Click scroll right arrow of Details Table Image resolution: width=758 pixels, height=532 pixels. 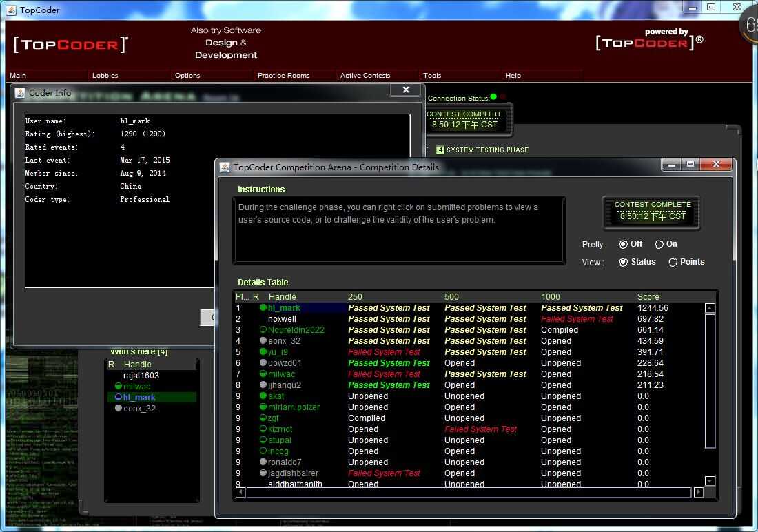pyautogui.click(x=699, y=492)
